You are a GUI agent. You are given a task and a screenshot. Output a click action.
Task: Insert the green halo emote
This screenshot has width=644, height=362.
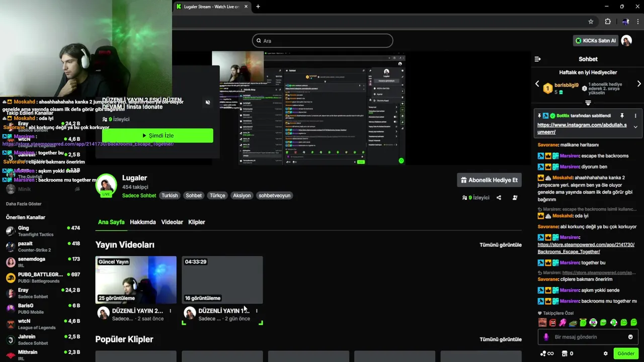coord(583,322)
